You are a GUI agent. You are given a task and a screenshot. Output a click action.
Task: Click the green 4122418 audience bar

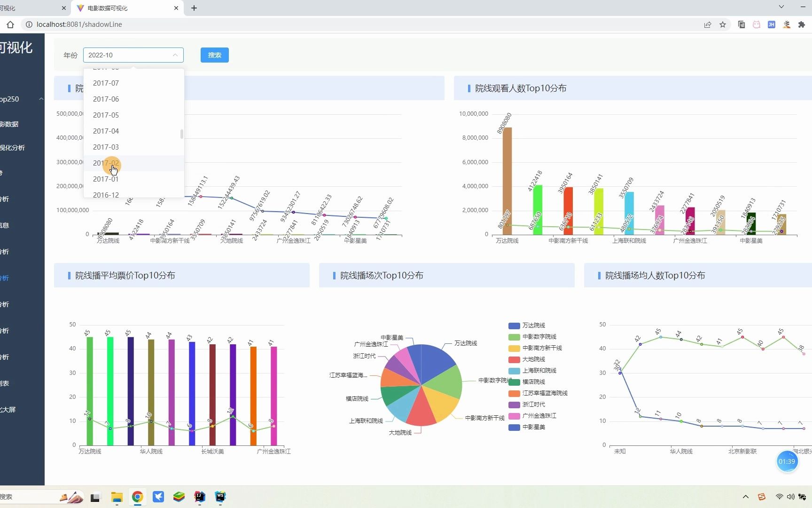538,210
